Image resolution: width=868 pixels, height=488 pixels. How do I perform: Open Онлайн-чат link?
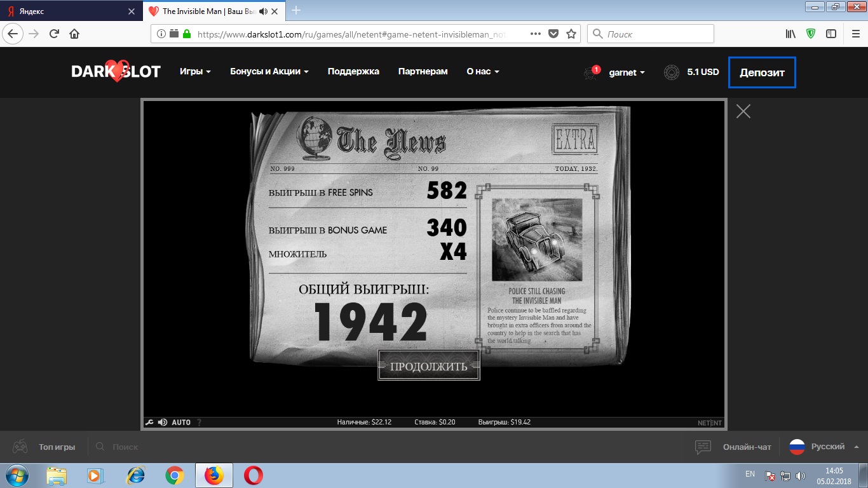(x=747, y=447)
